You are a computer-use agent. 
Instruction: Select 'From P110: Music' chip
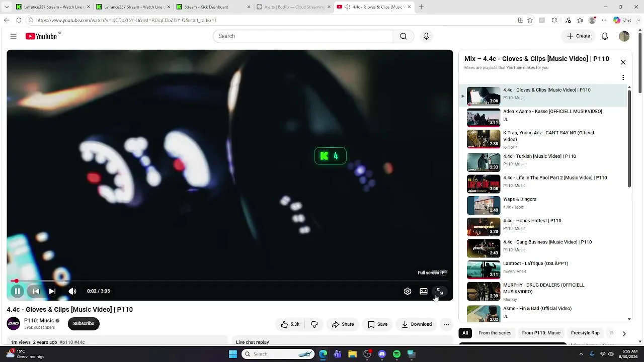pos(541,333)
